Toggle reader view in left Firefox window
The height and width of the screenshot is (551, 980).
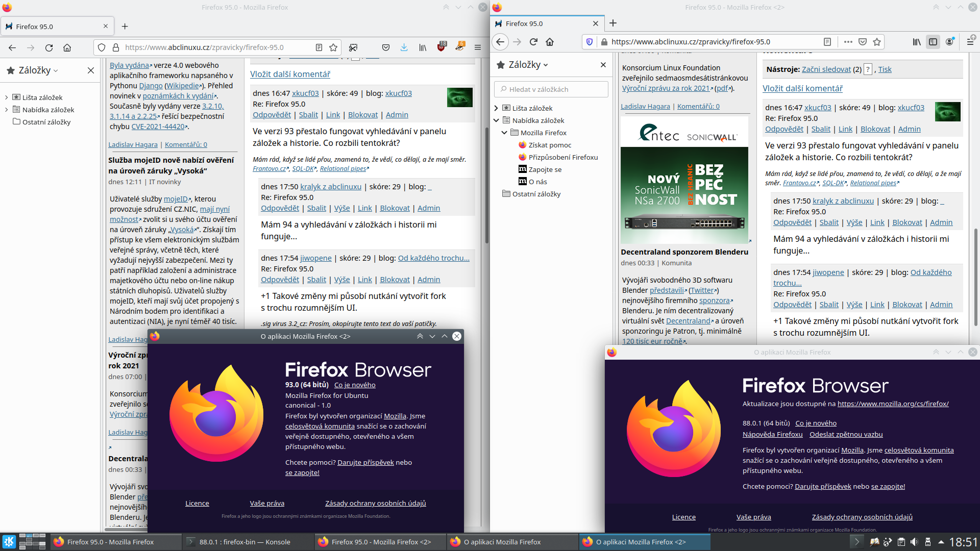pyautogui.click(x=319, y=47)
